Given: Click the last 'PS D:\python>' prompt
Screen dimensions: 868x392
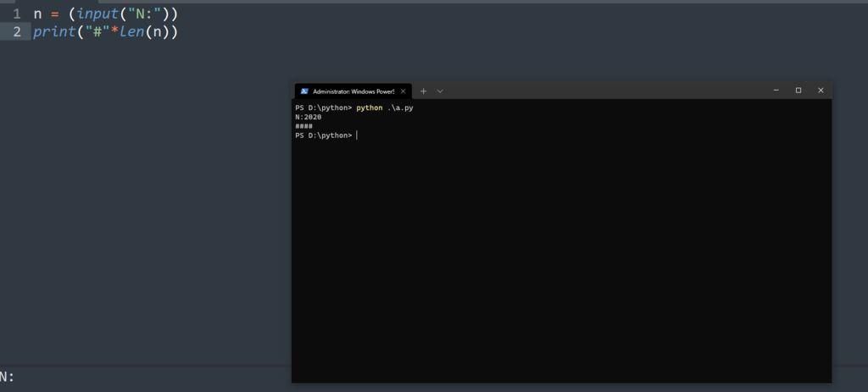Looking at the screenshot, I should tap(323, 135).
